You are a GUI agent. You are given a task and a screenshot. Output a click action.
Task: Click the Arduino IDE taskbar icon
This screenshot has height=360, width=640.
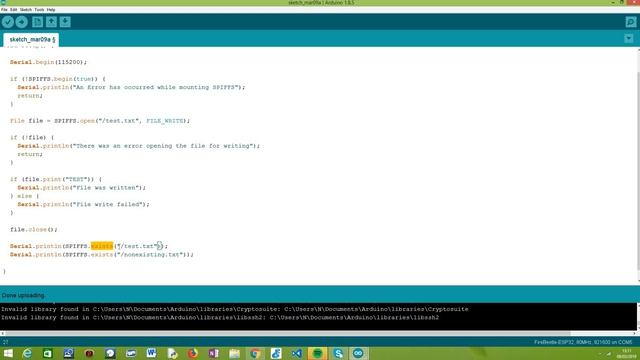click(x=358, y=353)
